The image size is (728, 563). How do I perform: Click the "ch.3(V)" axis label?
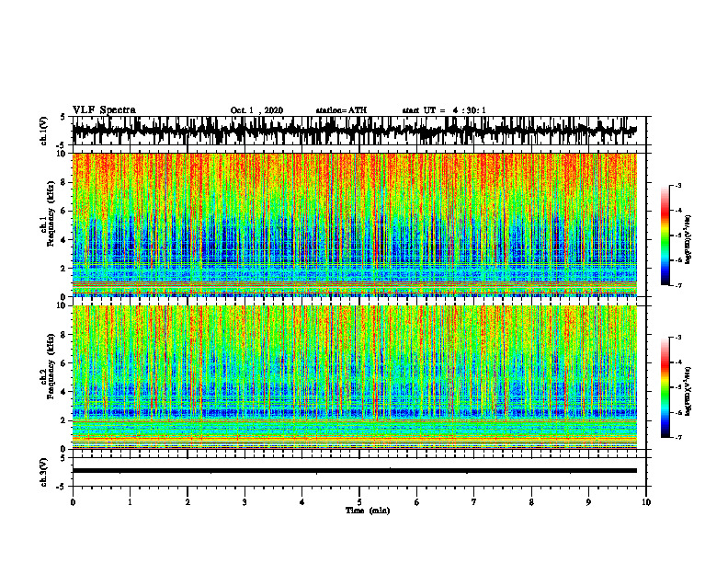coord(44,472)
